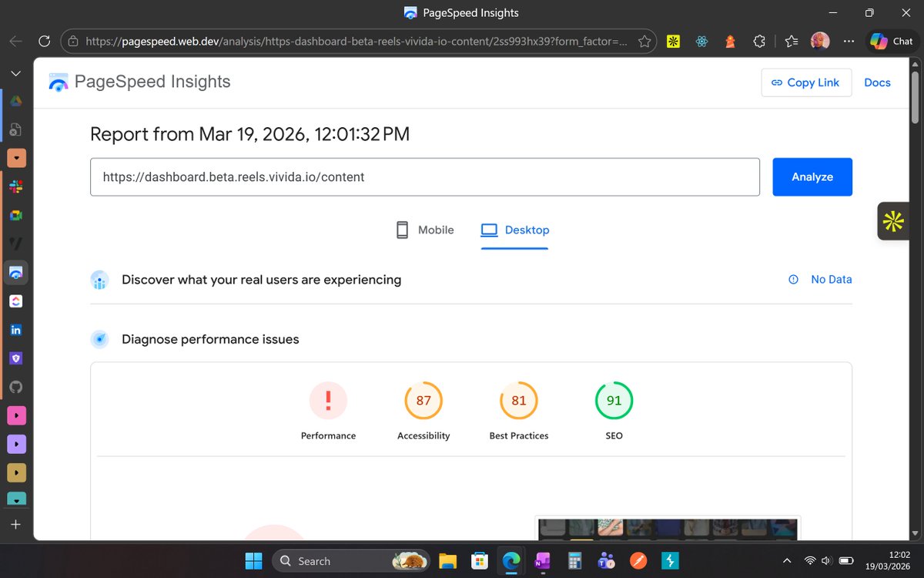The image size is (924, 578).
Task: Open the purple shield sidebar tab
Action: click(x=16, y=358)
